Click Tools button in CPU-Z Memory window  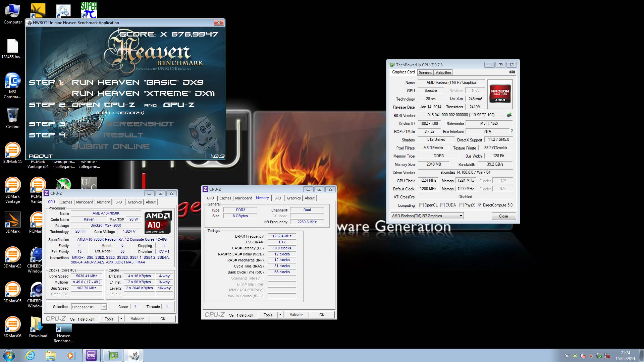coord(268,315)
